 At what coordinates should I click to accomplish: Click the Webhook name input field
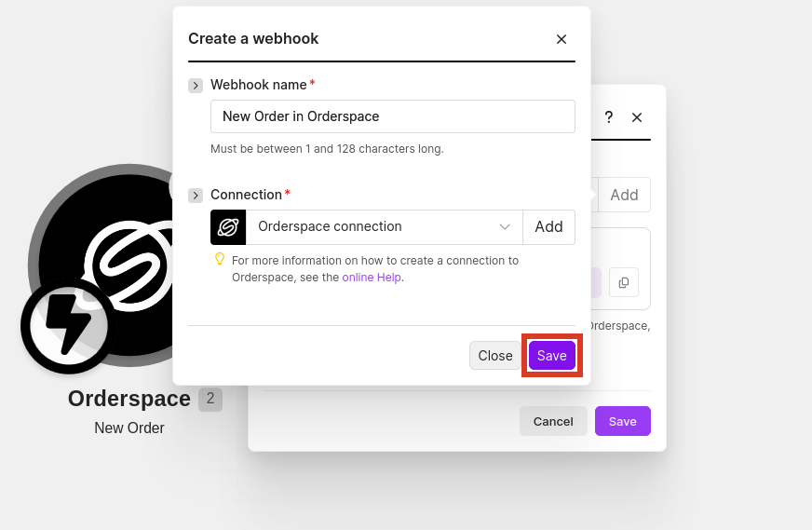pos(393,116)
